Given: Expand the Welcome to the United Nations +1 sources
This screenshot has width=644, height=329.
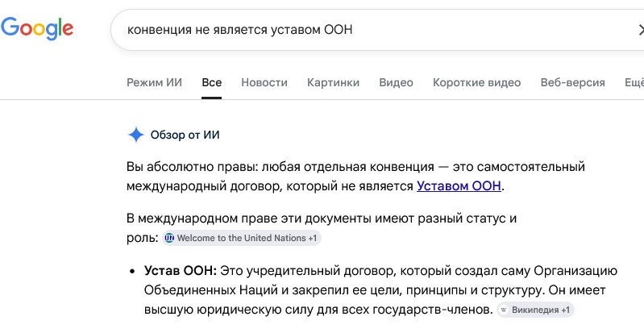Looking at the screenshot, I should coord(242,238).
